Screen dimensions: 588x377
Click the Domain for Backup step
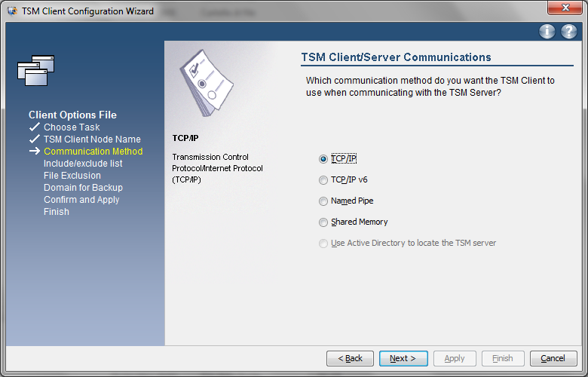(83, 187)
